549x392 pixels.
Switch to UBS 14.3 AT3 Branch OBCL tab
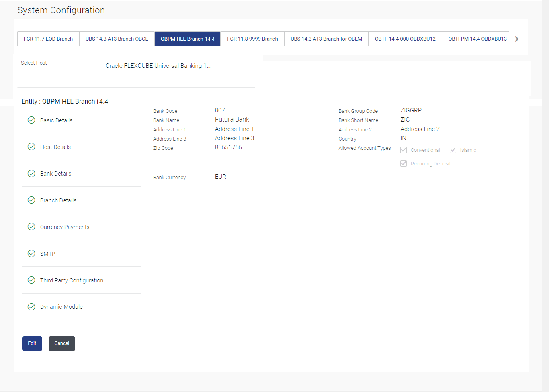coord(117,39)
